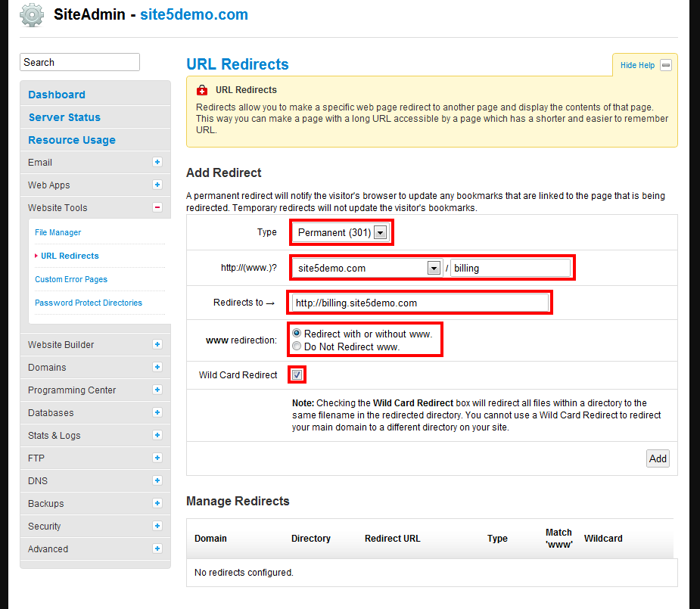Expand the Domains plus icon
This screenshot has height=609, width=700.
click(x=157, y=367)
